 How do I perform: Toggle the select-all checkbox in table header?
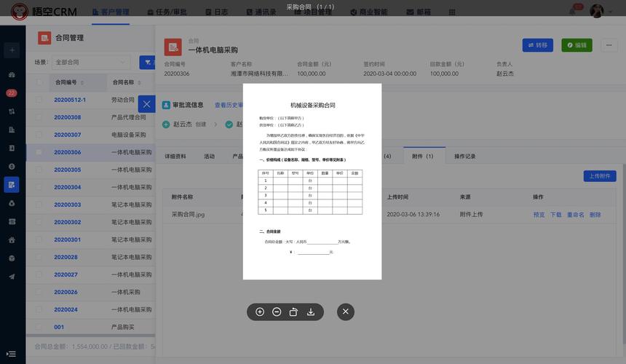pos(39,82)
